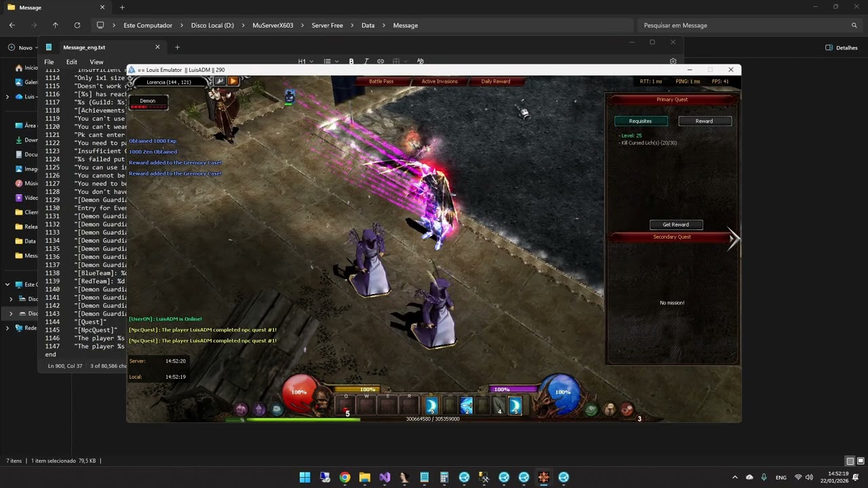The height and width of the screenshot is (488, 868).
Task: Click Data in the Explorer breadcrumb
Action: coord(368,25)
